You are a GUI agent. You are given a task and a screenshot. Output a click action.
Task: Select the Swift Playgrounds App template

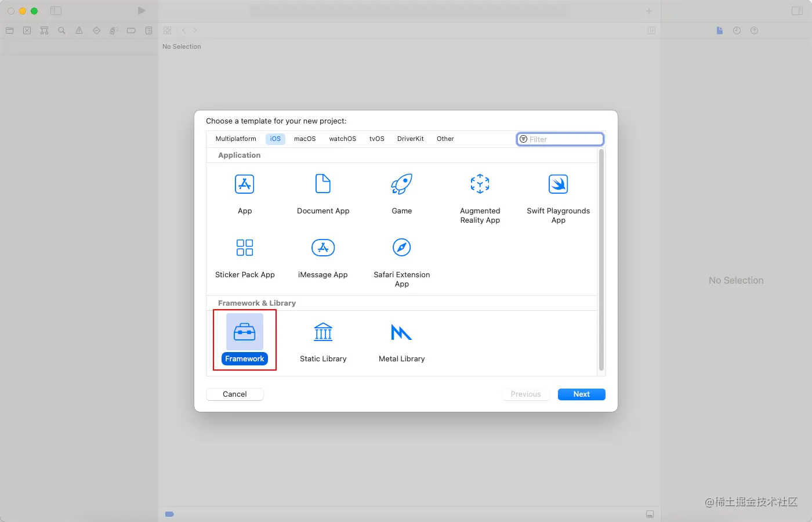tap(558, 199)
